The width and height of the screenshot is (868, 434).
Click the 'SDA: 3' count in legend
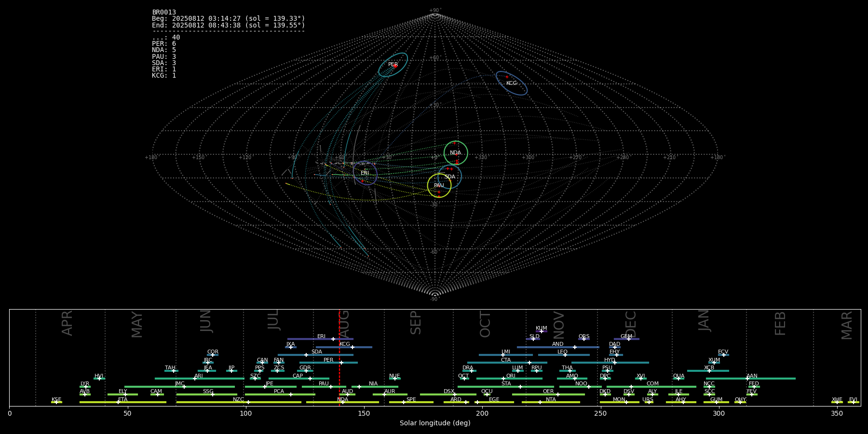164,63
